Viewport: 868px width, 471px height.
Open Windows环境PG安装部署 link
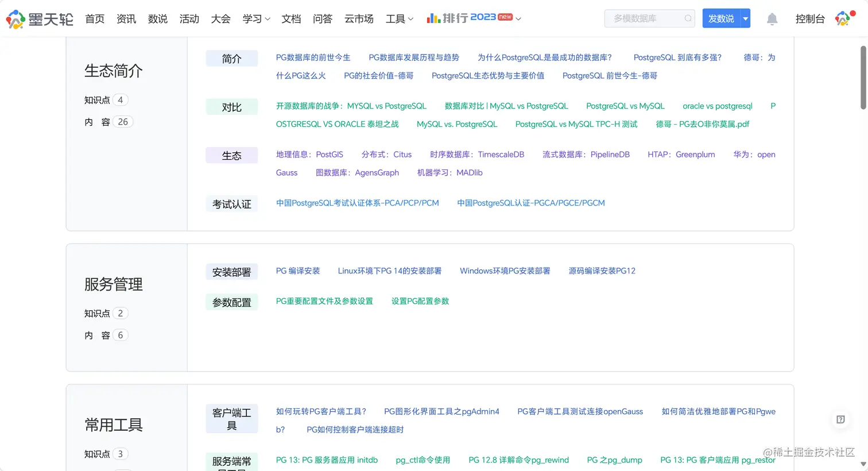tap(505, 271)
